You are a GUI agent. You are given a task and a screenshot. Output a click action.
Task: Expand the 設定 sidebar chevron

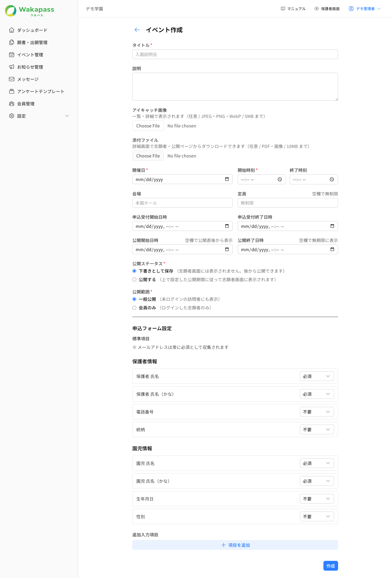point(67,116)
